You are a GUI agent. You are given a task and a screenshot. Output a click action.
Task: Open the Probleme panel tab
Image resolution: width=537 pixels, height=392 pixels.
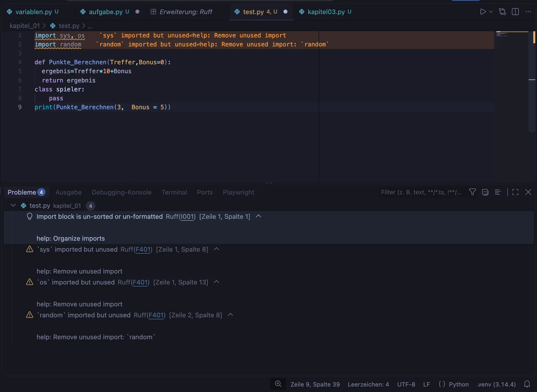click(x=26, y=192)
